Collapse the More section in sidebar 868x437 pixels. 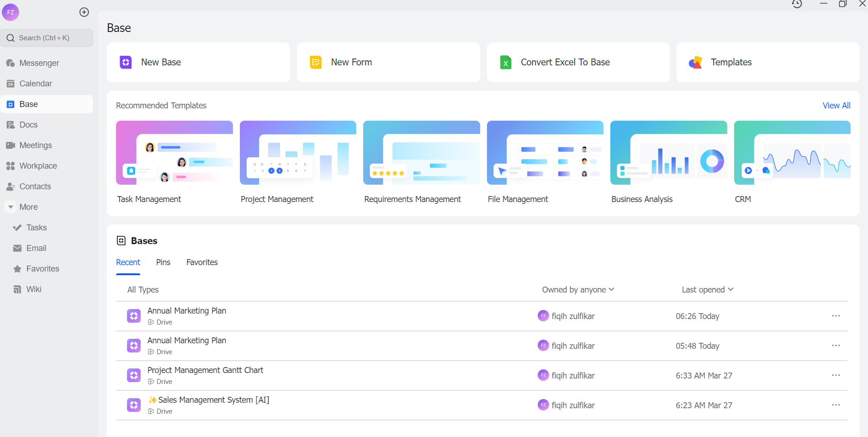tap(11, 207)
